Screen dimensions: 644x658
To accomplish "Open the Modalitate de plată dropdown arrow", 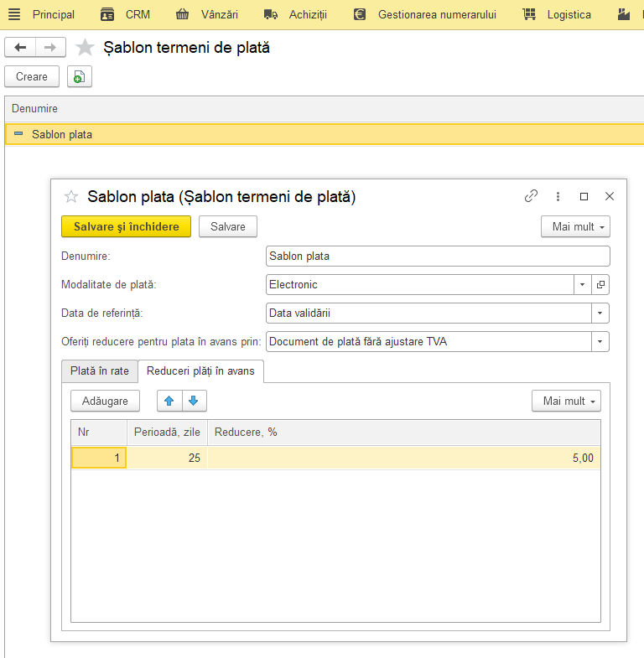I will tap(582, 284).
